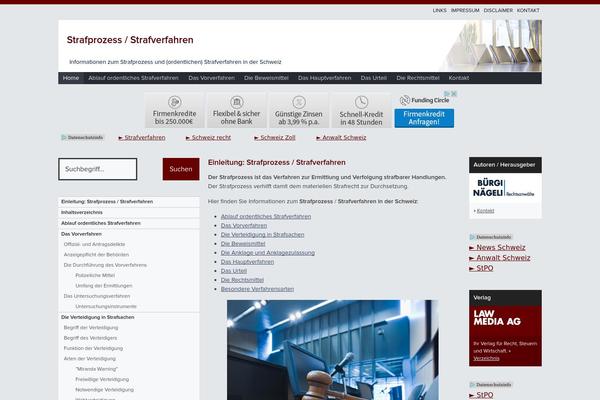The image size is (600, 400).
Task: Click the Funding Circle logo
Action: (424, 100)
